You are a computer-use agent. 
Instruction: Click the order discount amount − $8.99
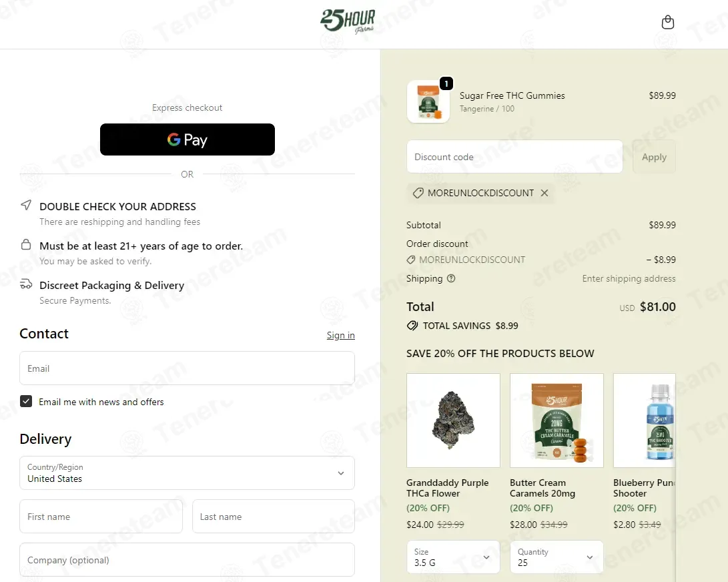click(661, 260)
